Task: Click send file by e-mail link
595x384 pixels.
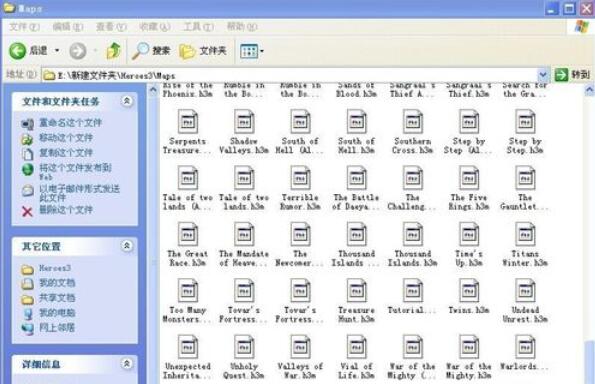Action: (x=79, y=193)
